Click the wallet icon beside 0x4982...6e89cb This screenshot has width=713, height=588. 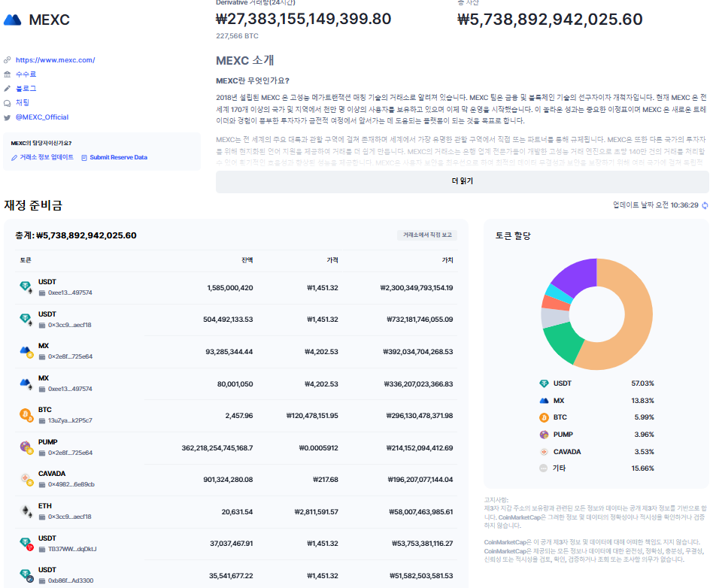pos(42,485)
